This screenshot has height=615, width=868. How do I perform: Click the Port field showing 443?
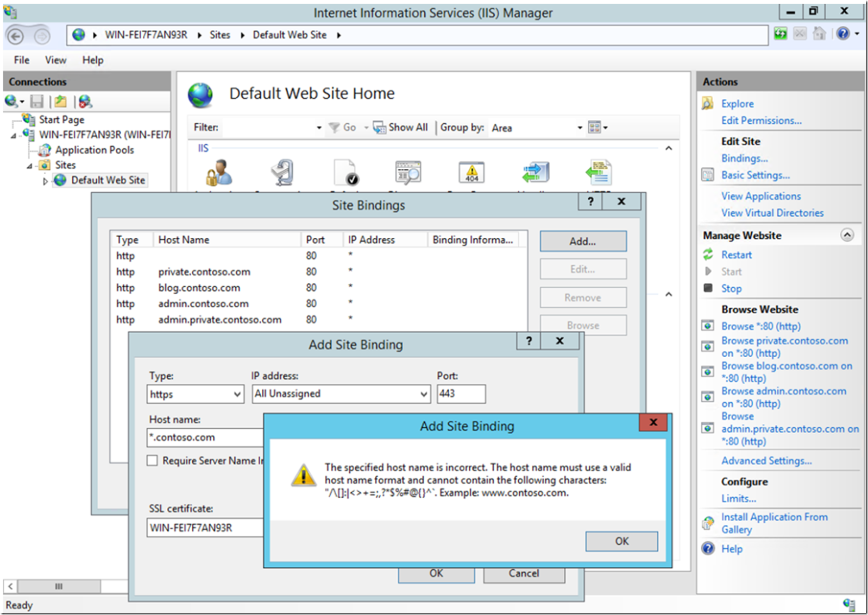coord(461,394)
